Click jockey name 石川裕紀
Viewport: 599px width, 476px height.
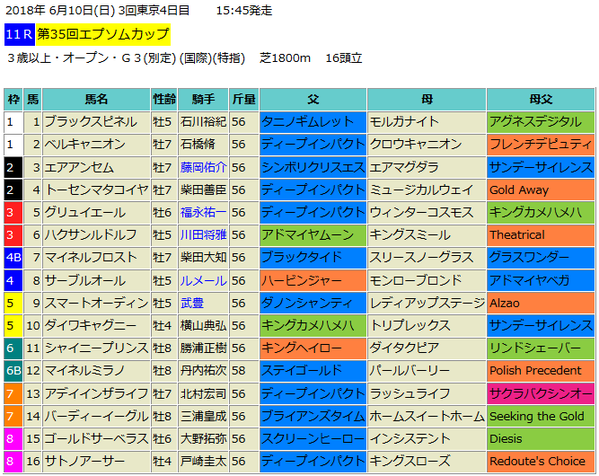(203, 122)
